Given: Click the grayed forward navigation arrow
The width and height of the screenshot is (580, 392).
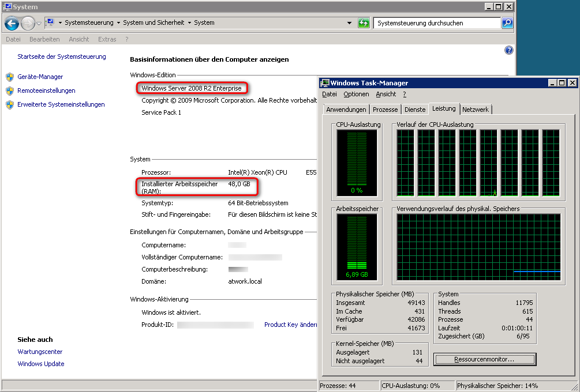Looking at the screenshot, I should tap(28, 22).
